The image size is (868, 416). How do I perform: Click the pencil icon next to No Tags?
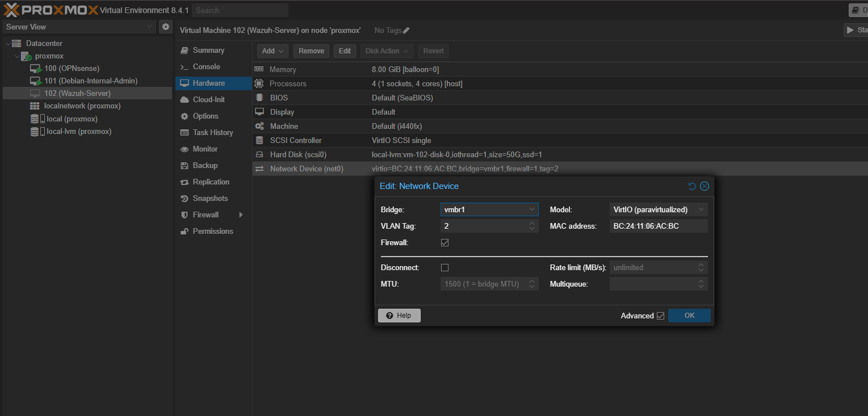pos(406,31)
